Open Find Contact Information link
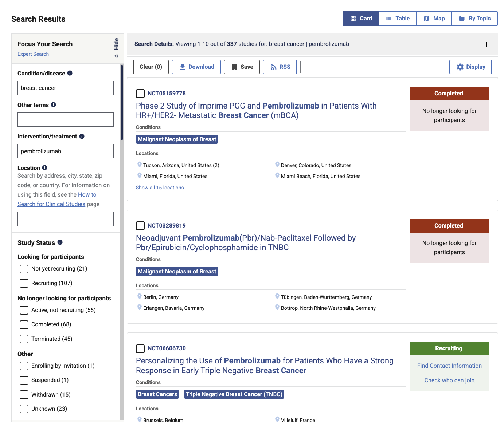The width and height of the screenshot is (504, 422). pyautogui.click(x=449, y=366)
